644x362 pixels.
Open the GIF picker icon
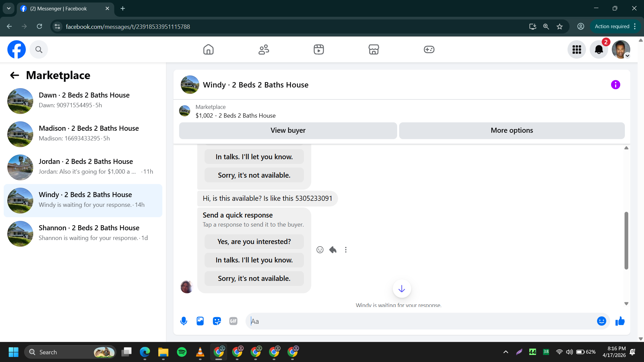(x=233, y=321)
